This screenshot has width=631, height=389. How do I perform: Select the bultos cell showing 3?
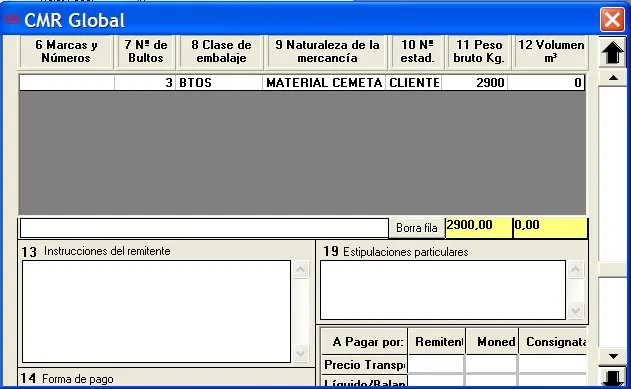coord(145,83)
